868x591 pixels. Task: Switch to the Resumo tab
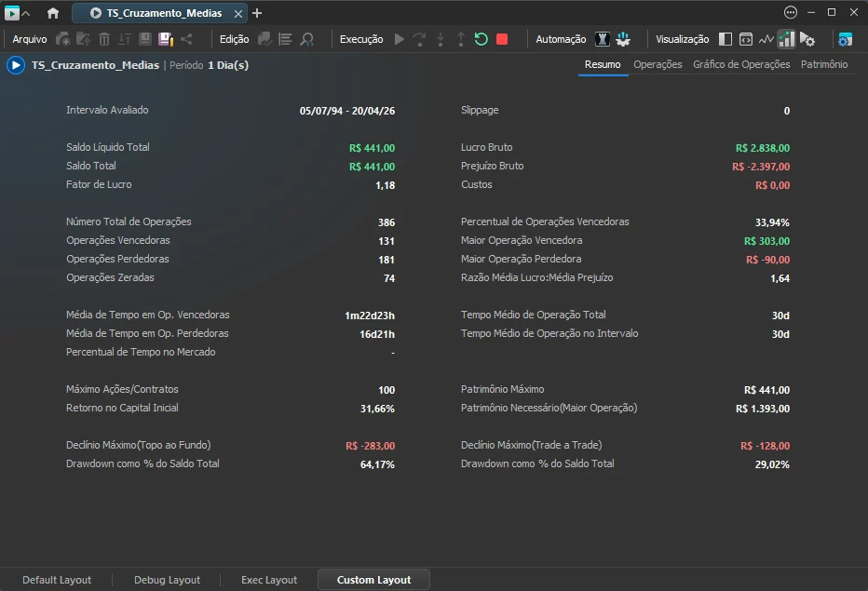[603, 65]
